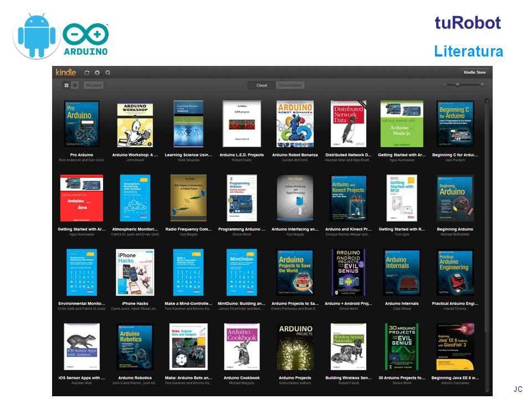This screenshot has width=532, height=399.
Task: Click 'Arduino Projects' title text
Action: pyautogui.click(x=295, y=377)
